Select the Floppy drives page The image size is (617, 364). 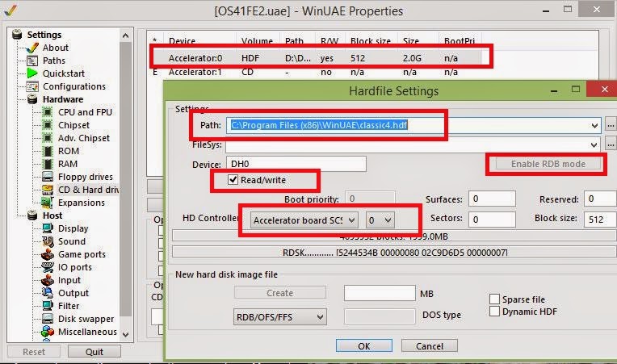pyautogui.click(x=86, y=177)
